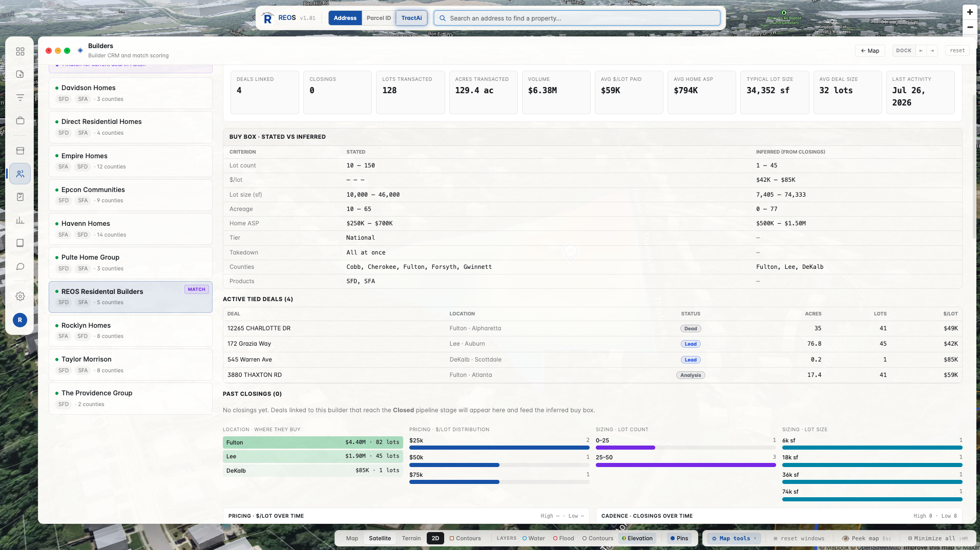Open the briefcase deals icon in sidebar
980x550 pixels.
click(x=20, y=120)
